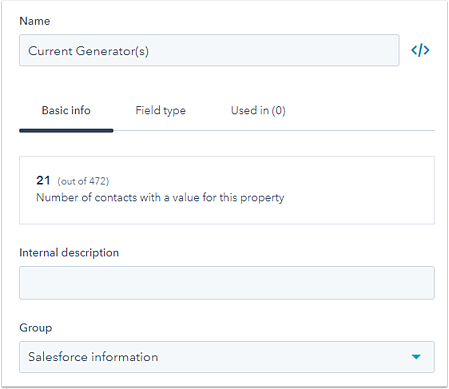Click the Group dropdown caret arrow
Screen dimensions: 449x389
tap(416, 357)
